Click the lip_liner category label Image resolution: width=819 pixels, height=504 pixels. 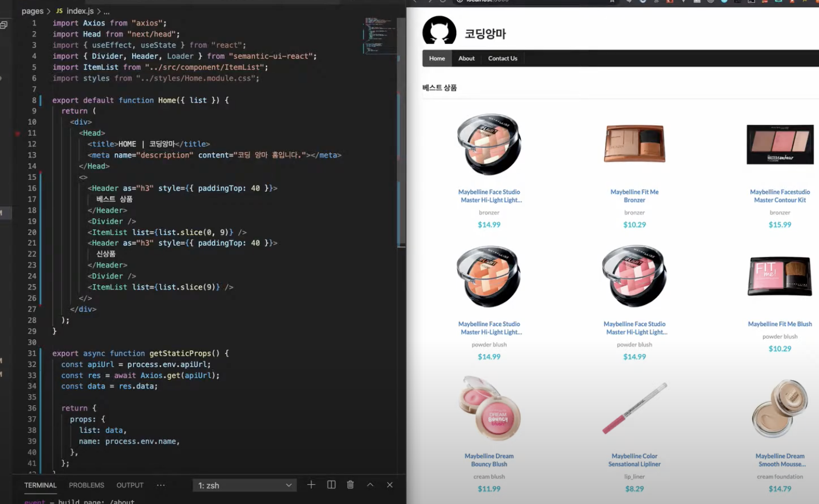point(634,477)
